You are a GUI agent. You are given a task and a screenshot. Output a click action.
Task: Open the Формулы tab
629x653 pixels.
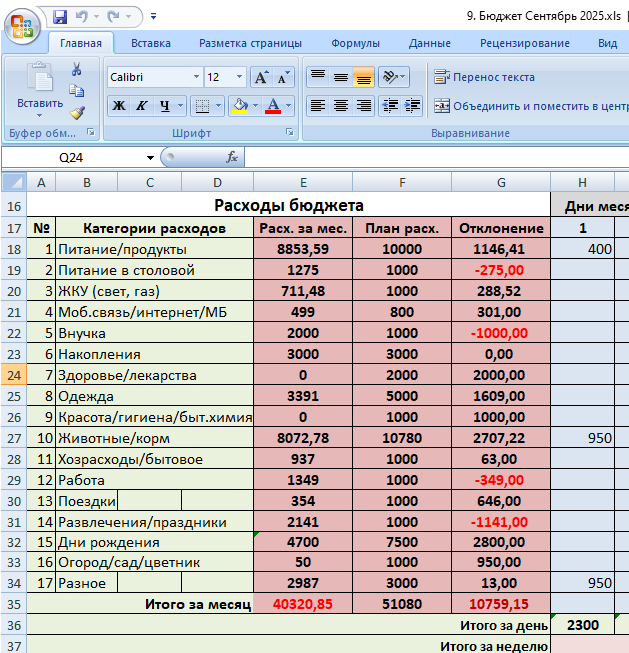tap(355, 43)
